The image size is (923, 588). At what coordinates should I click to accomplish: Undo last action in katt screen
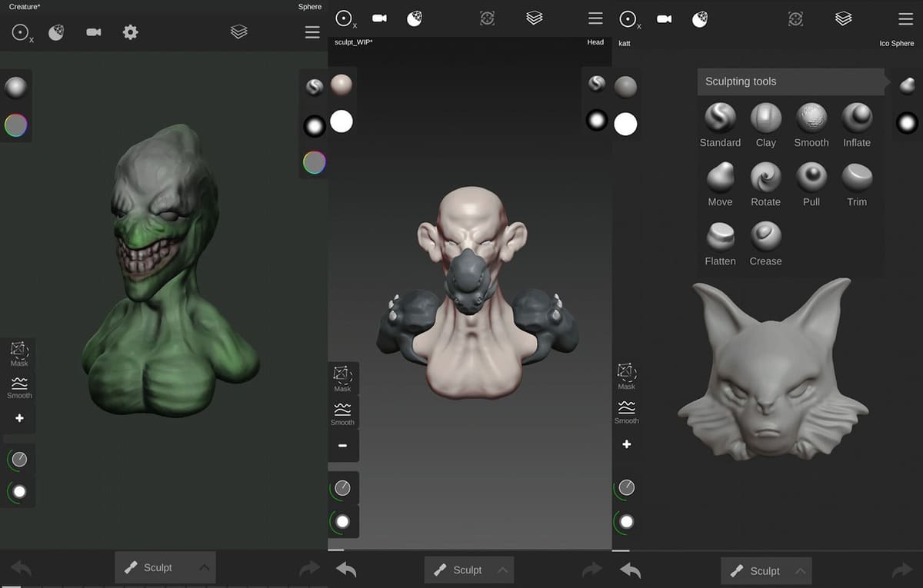(x=631, y=571)
